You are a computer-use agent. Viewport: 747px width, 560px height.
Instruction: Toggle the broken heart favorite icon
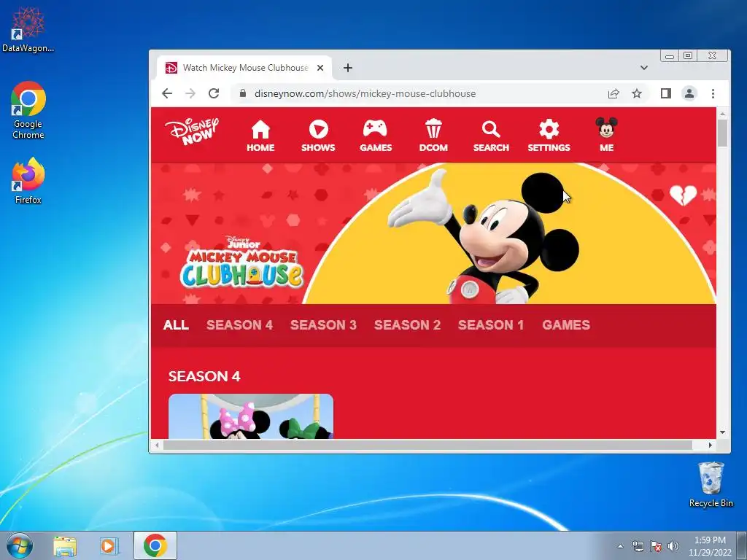(683, 195)
